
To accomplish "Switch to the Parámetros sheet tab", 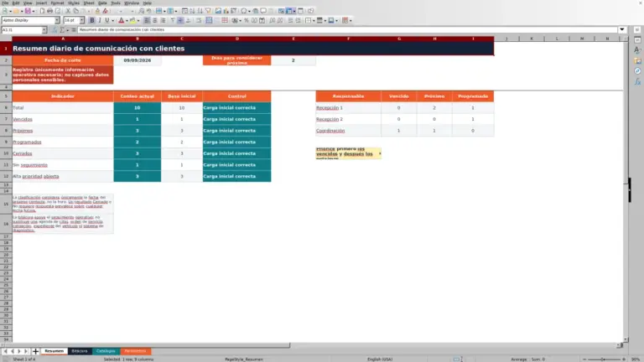I will [135, 351].
